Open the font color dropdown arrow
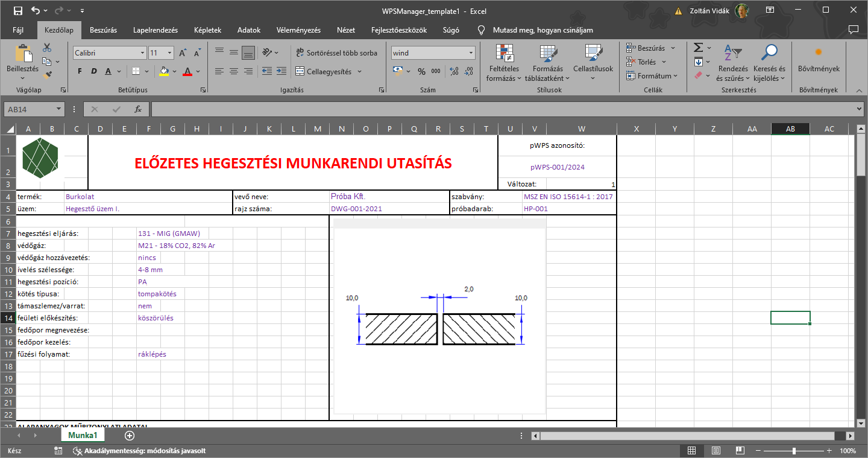 (198, 71)
